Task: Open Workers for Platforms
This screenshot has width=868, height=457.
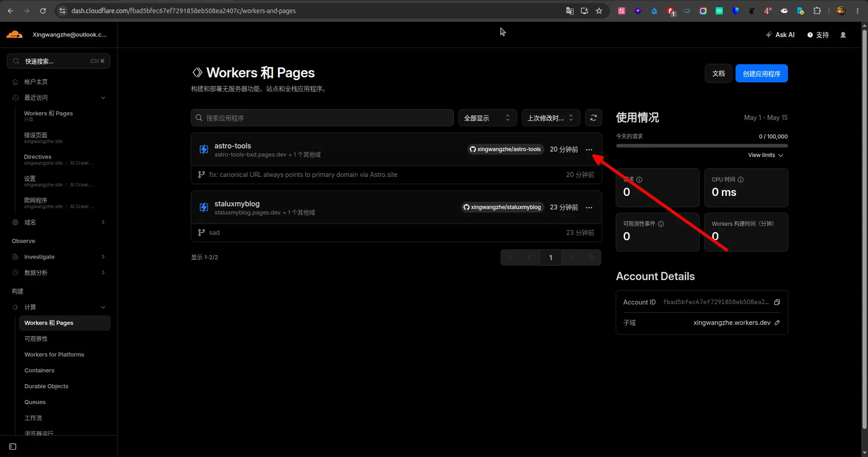Action: click(54, 355)
